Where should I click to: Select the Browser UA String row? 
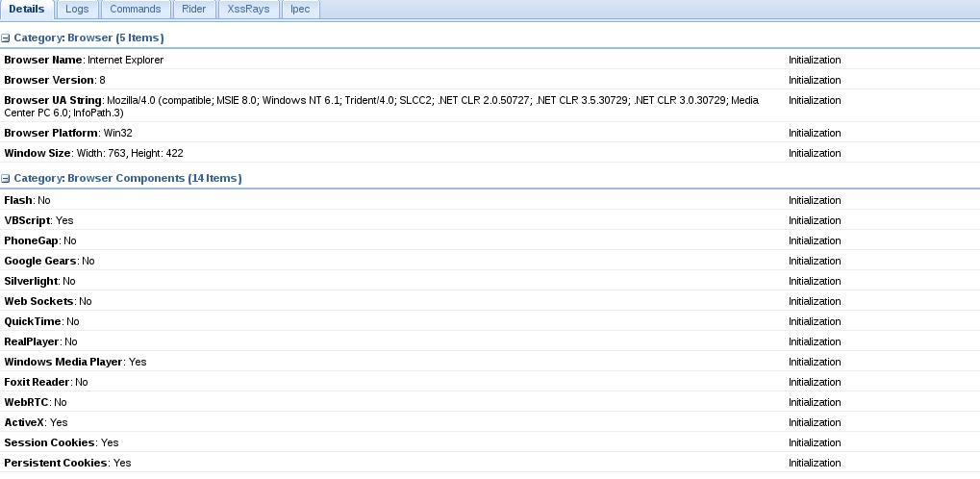[x=490, y=107]
